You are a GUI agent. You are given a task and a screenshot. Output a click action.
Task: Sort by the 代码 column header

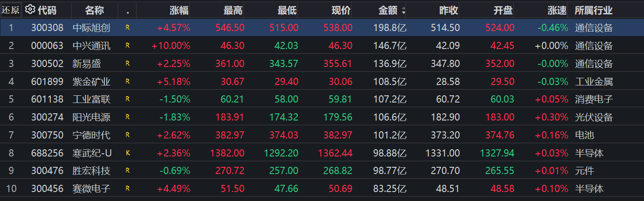pyautogui.click(x=47, y=10)
